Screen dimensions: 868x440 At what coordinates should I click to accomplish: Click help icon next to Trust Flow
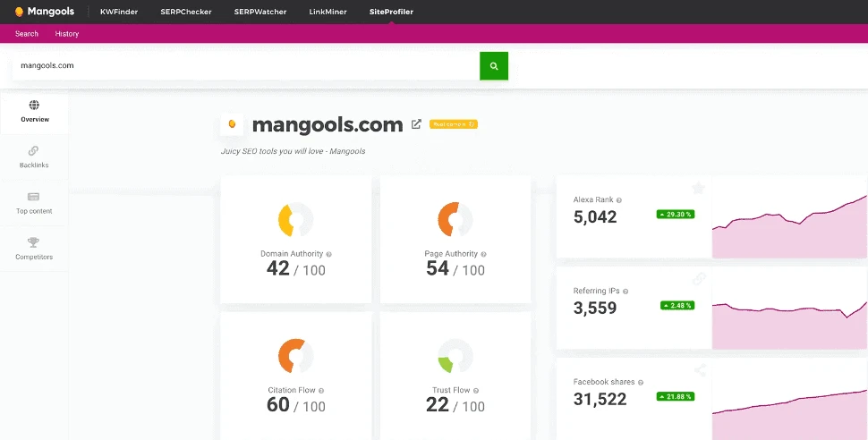(x=476, y=391)
